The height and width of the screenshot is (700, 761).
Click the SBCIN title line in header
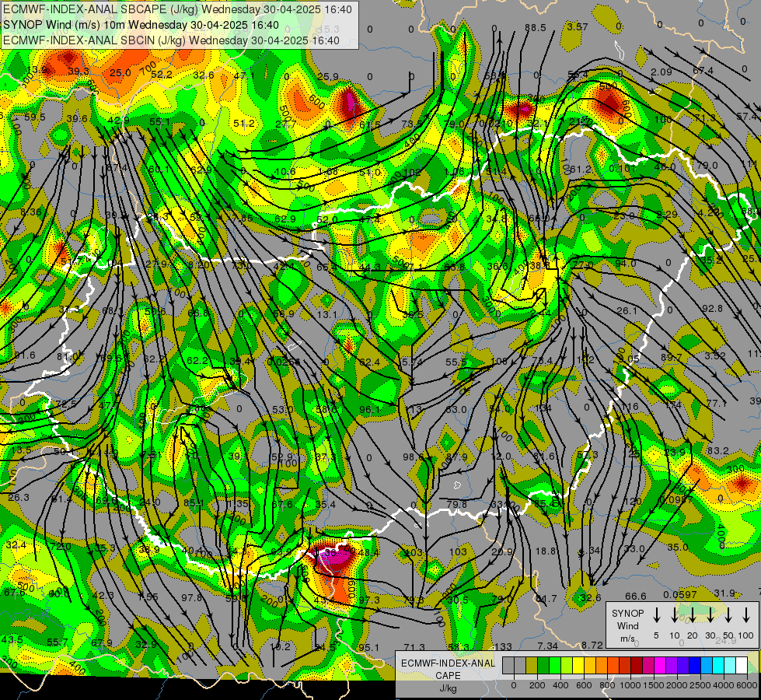[x=171, y=40]
